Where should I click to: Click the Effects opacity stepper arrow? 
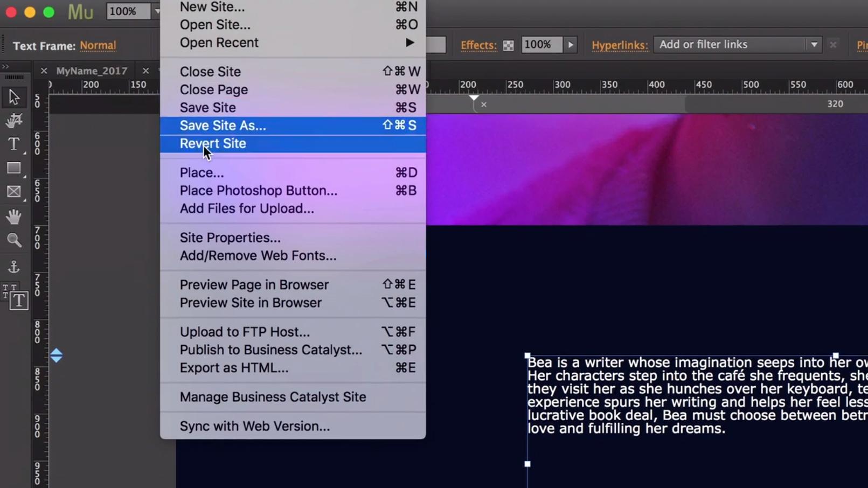click(570, 45)
